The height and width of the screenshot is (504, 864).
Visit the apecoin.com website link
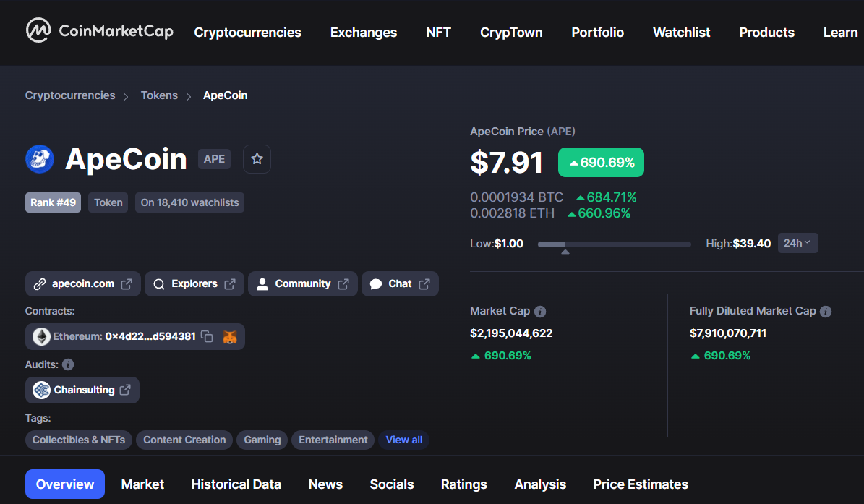click(83, 283)
